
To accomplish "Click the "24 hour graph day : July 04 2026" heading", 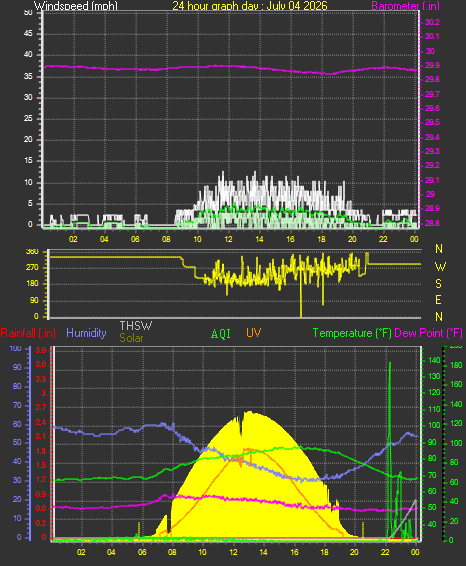I will pos(250,5).
